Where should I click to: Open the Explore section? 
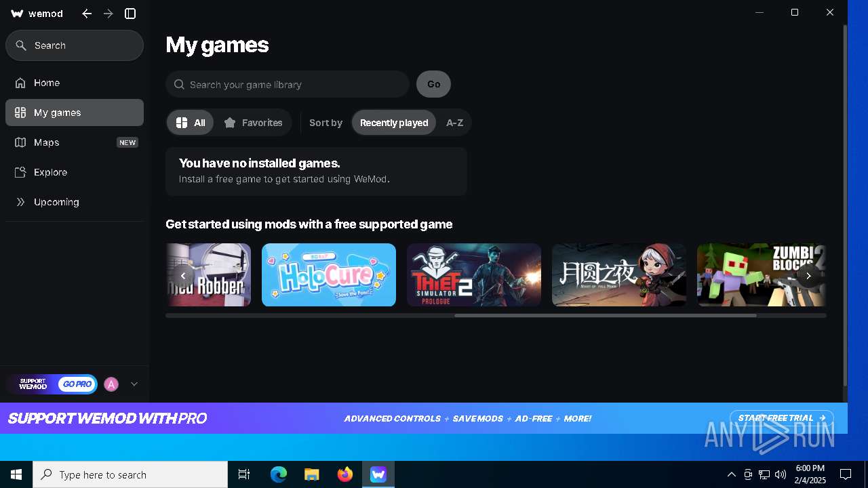coord(75,172)
